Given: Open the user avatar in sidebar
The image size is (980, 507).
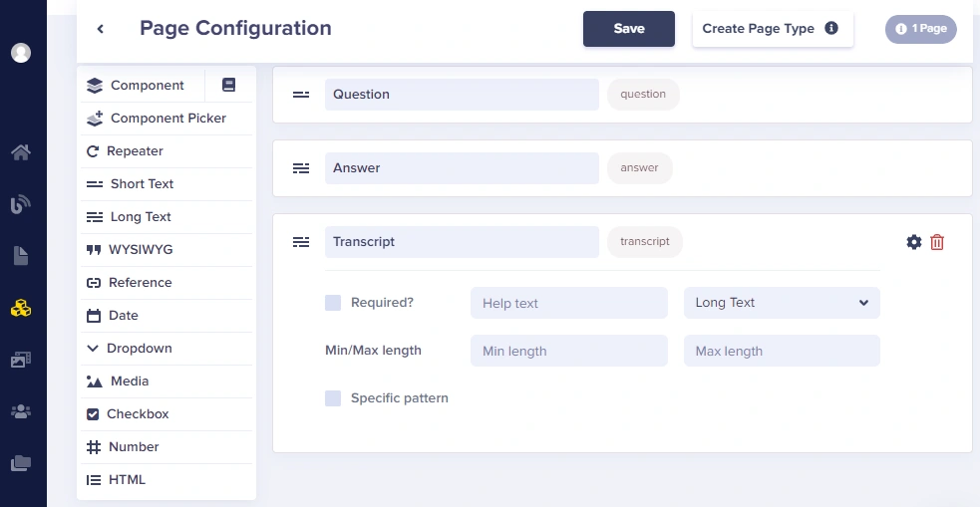Looking at the screenshot, I should 21,53.
